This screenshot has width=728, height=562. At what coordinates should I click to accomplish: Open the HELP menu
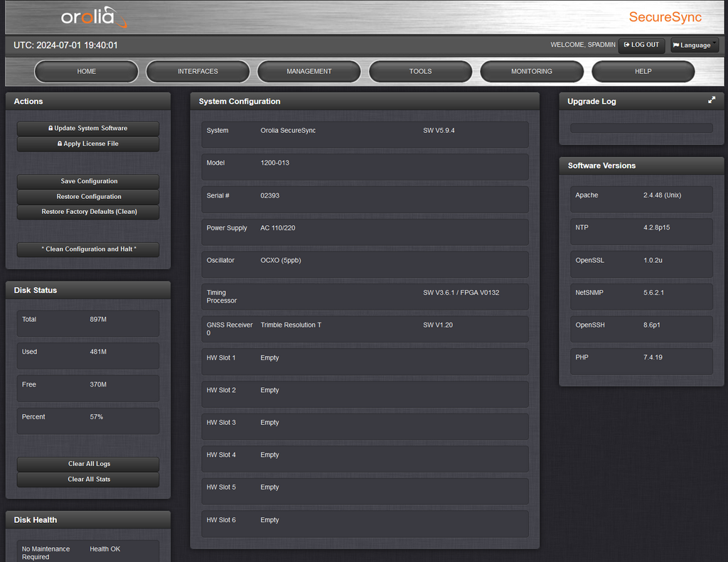coord(643,72)
